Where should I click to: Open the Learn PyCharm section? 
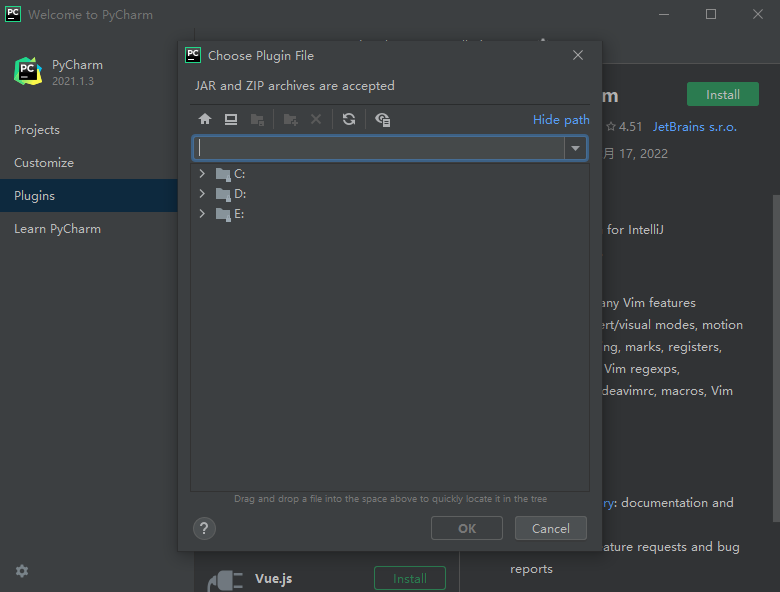[57, 229]
